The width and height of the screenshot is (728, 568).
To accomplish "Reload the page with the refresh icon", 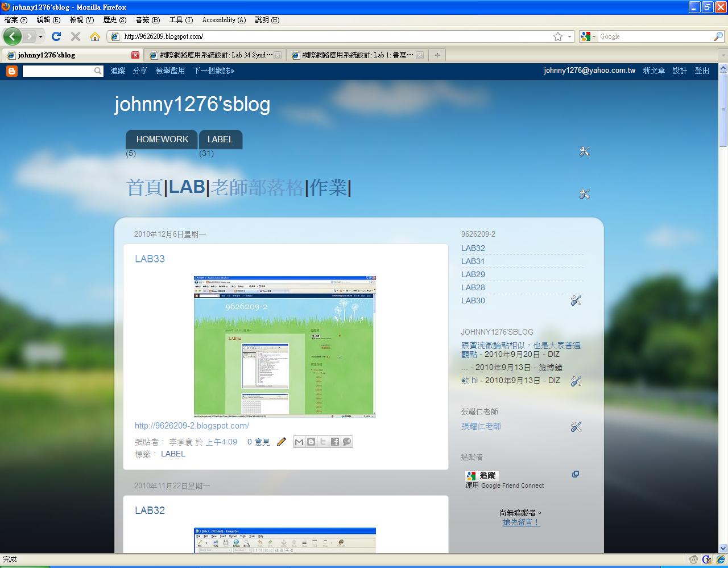I will (56, 36).
